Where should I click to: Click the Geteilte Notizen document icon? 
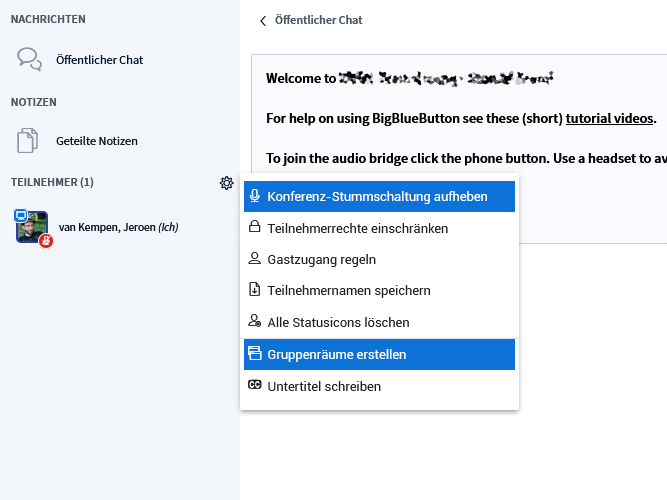pyautogui.click(x=29, y=141)
